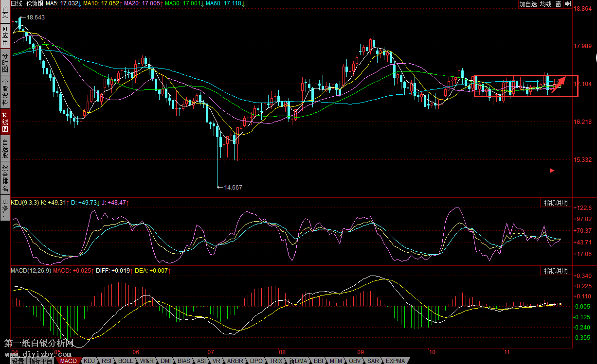Click the 首页 home sidebar tab

(5, 12)
